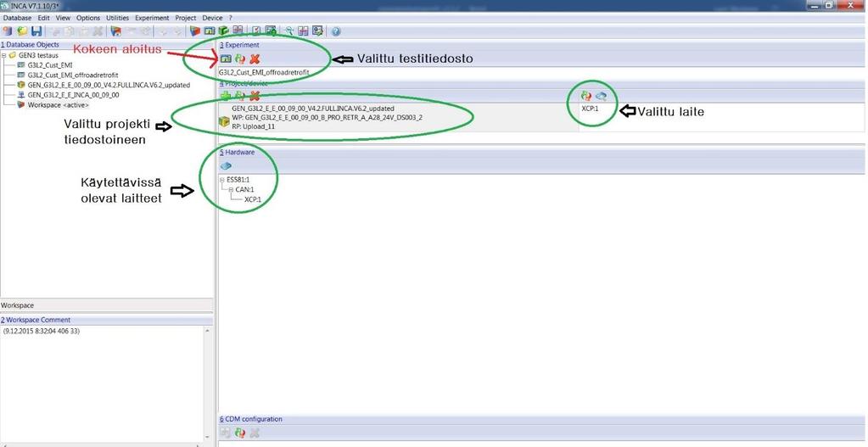The width and height of the screenshot is (868, 447).
Task: Click the checkmark document icon in main toolbar
Action: 256,31
